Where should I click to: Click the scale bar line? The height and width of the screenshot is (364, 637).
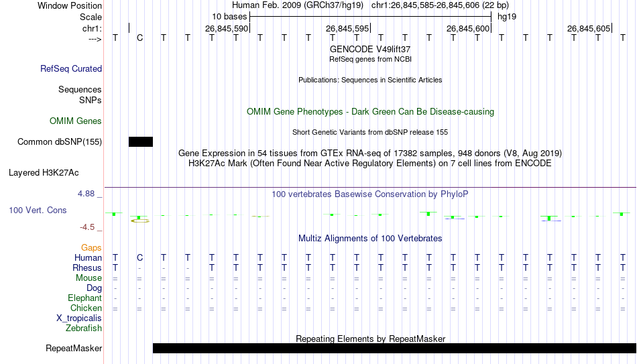371,17
